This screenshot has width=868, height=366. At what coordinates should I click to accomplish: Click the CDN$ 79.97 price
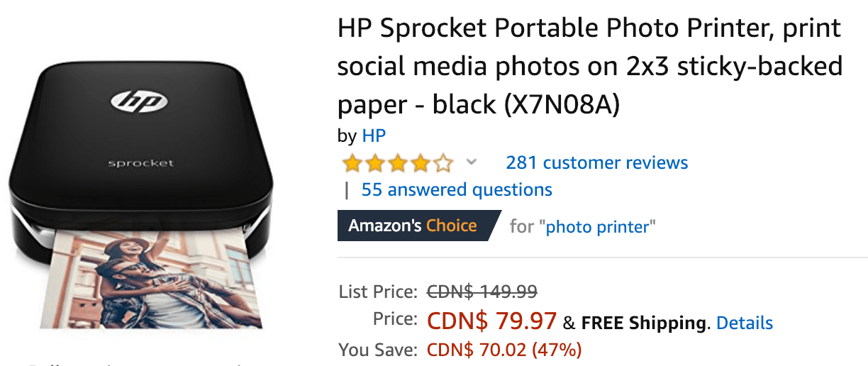coord(492,321)
